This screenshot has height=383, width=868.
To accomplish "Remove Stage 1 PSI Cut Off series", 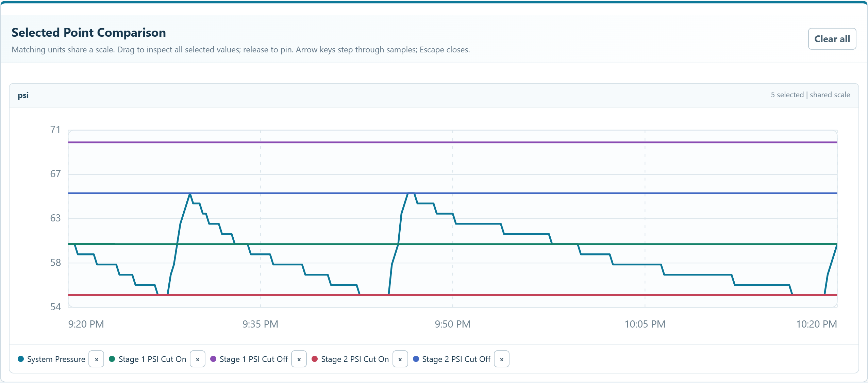I will (x=299, y=359).
